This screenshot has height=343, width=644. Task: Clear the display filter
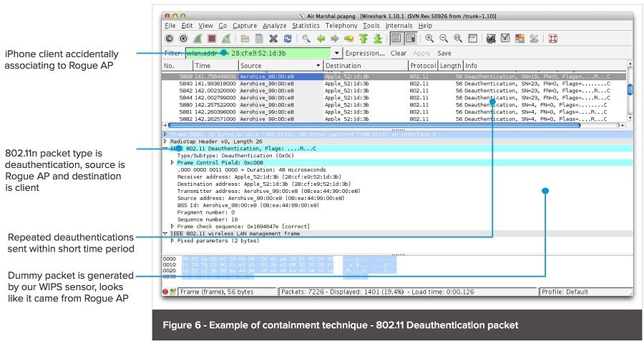(x=399, y=54)
